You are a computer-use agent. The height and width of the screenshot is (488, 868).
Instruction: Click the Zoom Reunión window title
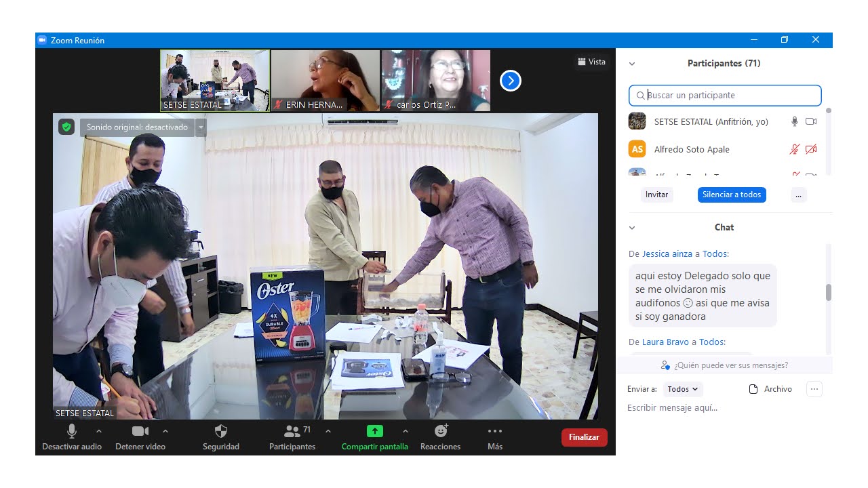pos(78,41)
